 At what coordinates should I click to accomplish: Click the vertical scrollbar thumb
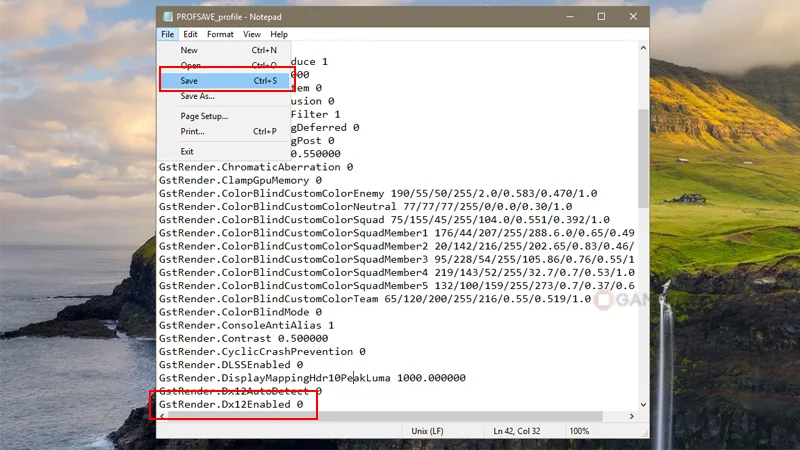[643, 158]
